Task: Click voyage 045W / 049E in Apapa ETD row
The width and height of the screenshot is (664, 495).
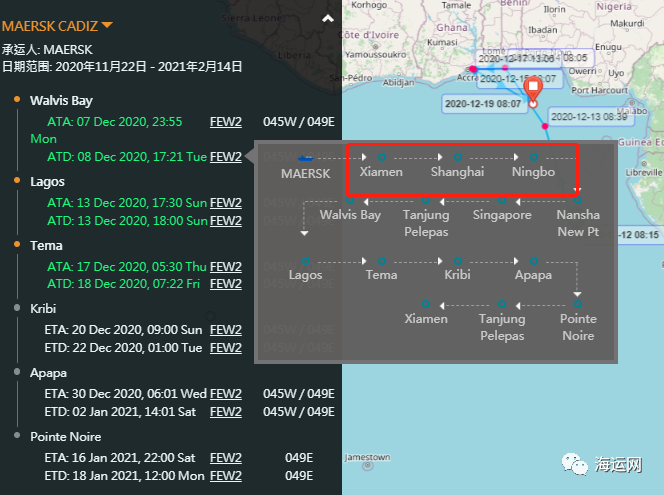Action: (x=299, y=412)
